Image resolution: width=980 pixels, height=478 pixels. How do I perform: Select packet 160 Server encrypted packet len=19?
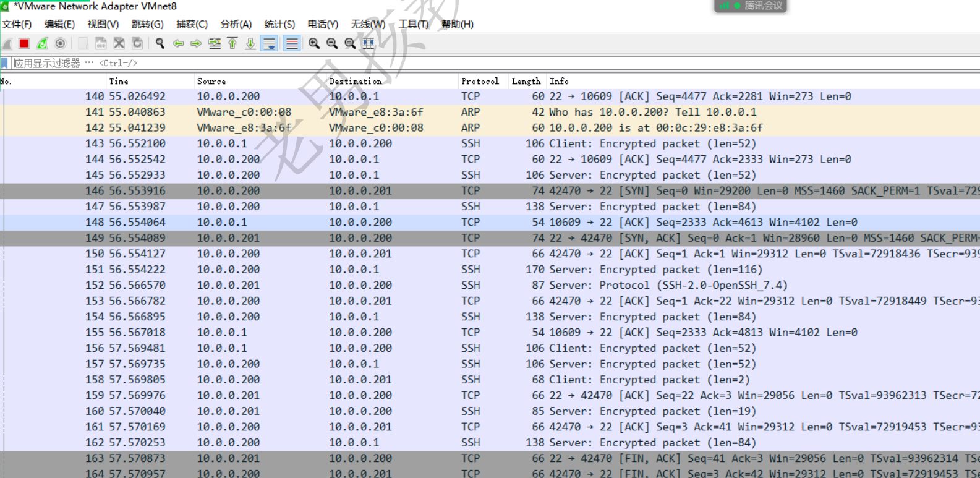490,411
